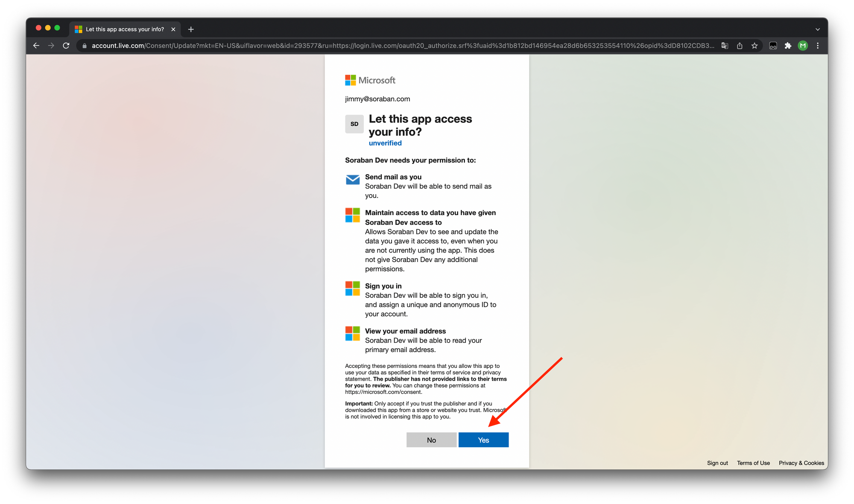The width and height of the screenshot is (854, 504).
Task: Expand the tab search chevron
Action: click(818, 29)
